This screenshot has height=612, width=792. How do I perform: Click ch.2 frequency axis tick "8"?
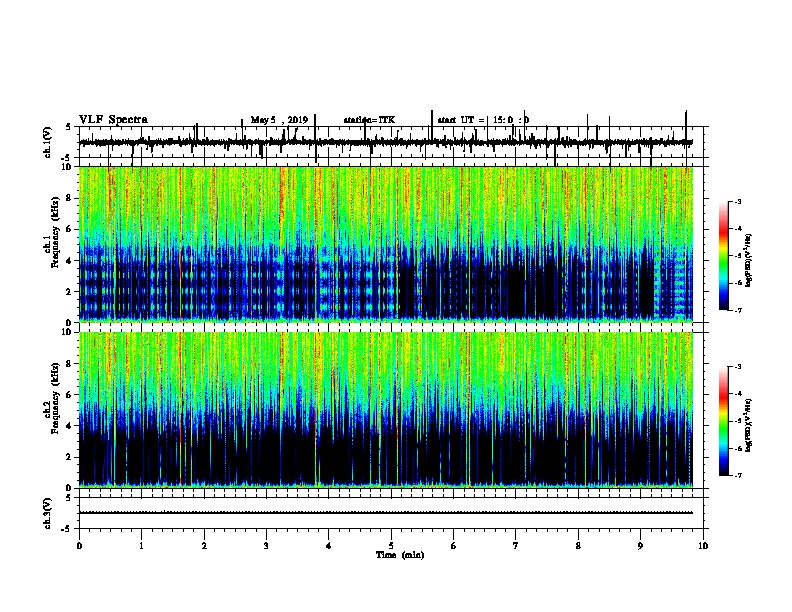pyautogui.click(x=70, y=364)
